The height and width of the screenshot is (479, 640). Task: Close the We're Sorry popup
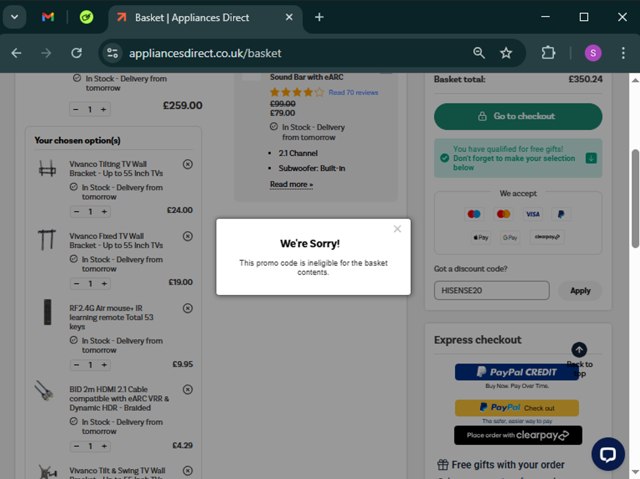click(397, 229)
